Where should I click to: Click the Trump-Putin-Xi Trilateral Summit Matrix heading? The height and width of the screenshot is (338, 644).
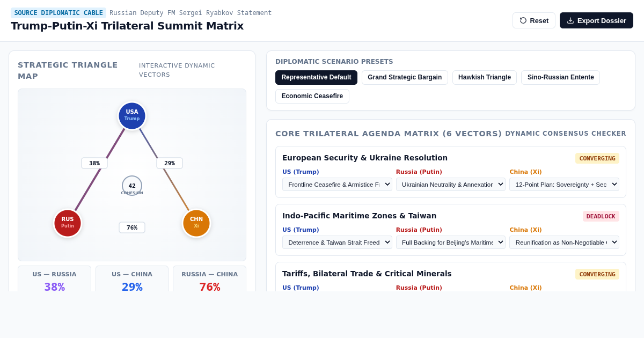(127, 26)
